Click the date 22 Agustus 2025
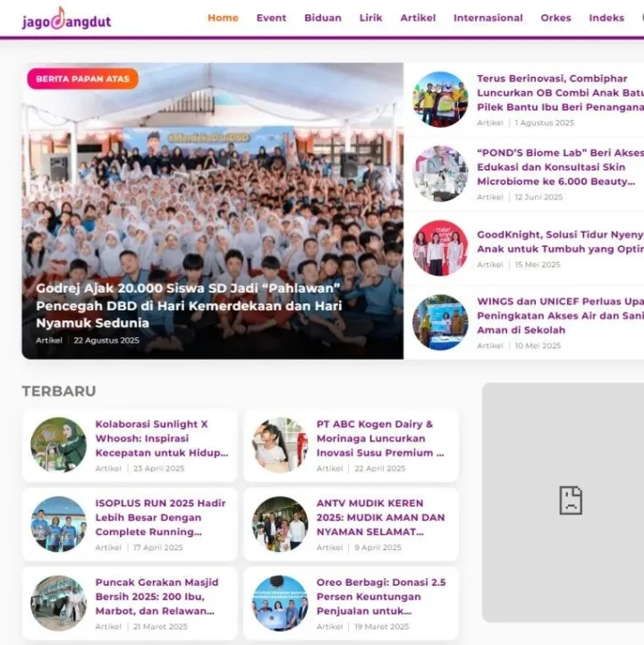The width and height of the screenshot is (644, 645). 106,340
